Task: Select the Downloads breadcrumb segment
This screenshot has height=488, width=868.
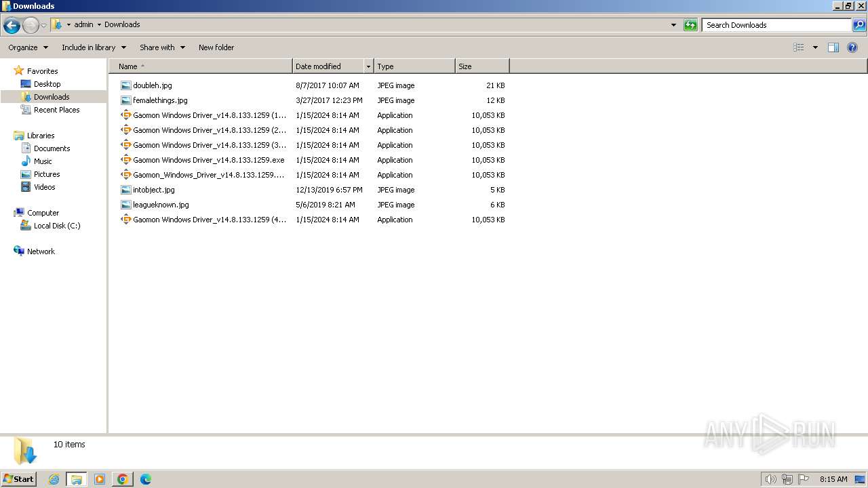Action: (122, 24)
